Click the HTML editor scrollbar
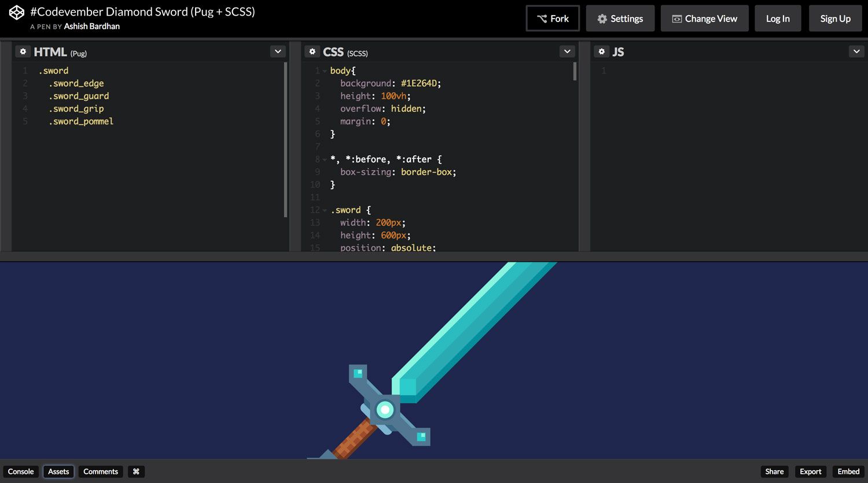 point(285,140)
